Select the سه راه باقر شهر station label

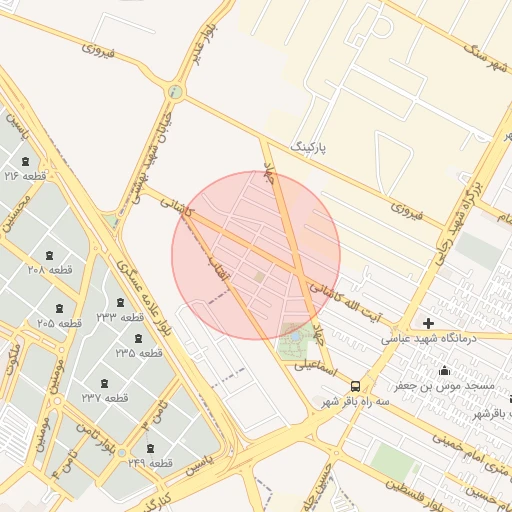[356, 402]
